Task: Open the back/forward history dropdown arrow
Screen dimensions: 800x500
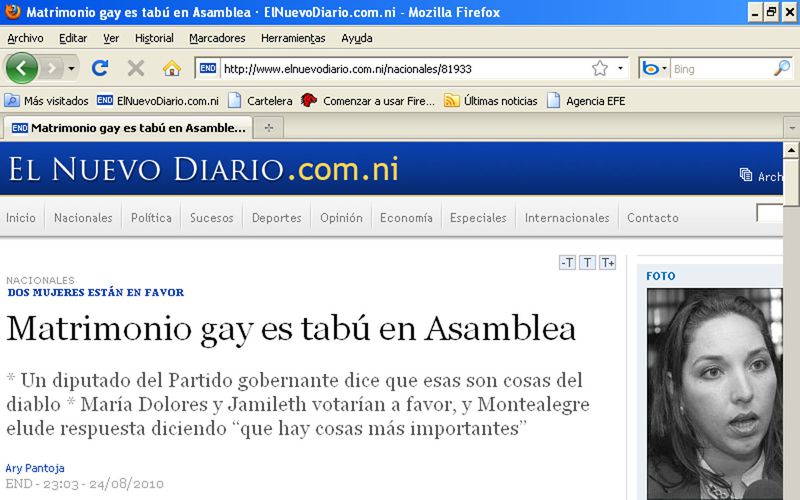Action: (71, 68)
